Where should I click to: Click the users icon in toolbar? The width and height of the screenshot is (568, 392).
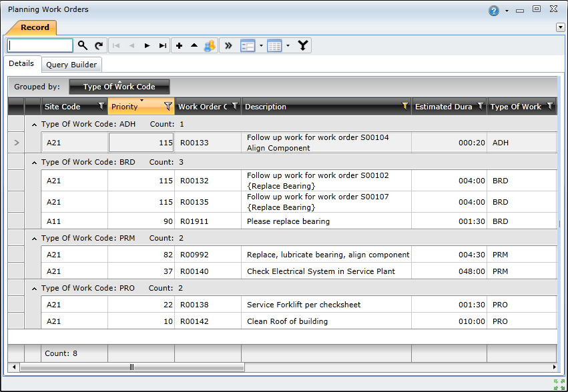[x=210, y=45]
